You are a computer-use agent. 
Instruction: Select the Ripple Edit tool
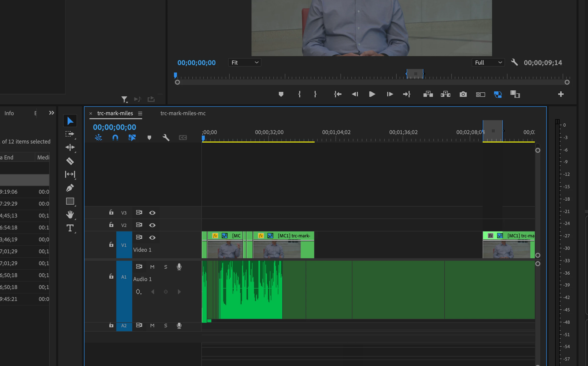coord(70,147)
